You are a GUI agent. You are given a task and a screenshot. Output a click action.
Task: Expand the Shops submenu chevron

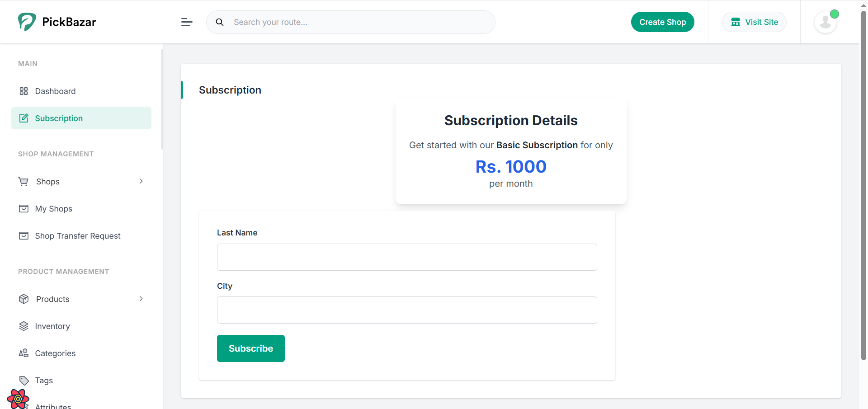pyautogui.click(x=141, y=181)
